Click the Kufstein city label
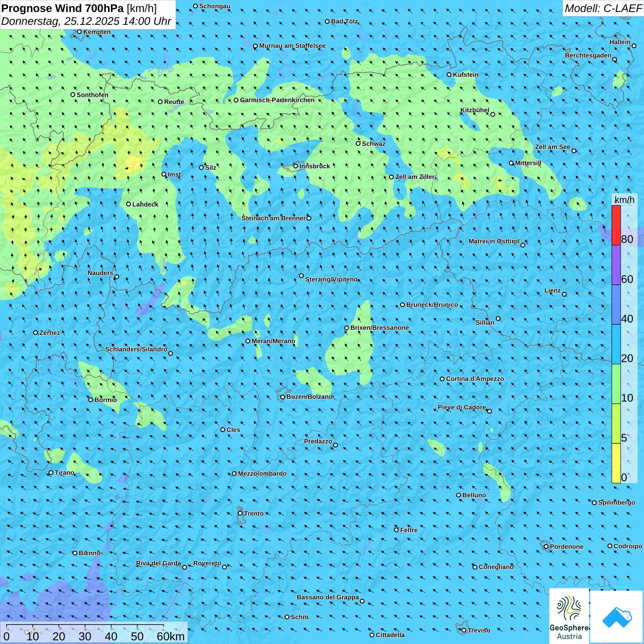Screen dimensions: 644x644 (x=466, y=75)
